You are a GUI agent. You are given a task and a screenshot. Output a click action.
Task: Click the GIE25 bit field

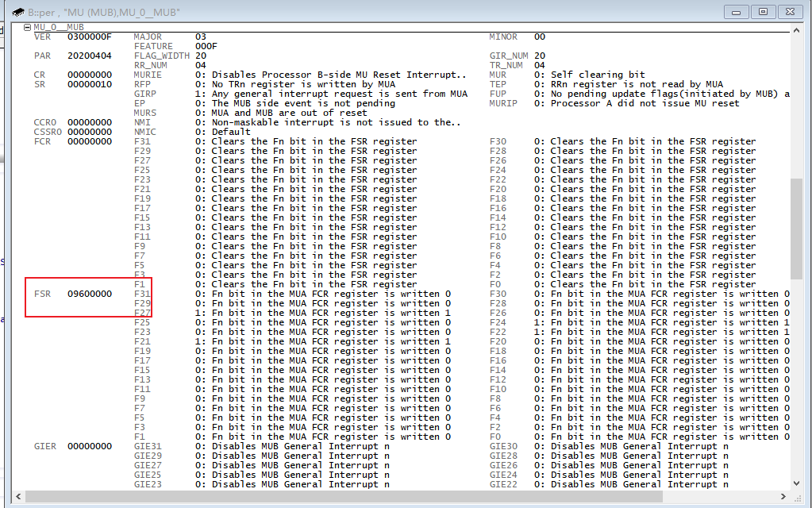coord(261,475)
